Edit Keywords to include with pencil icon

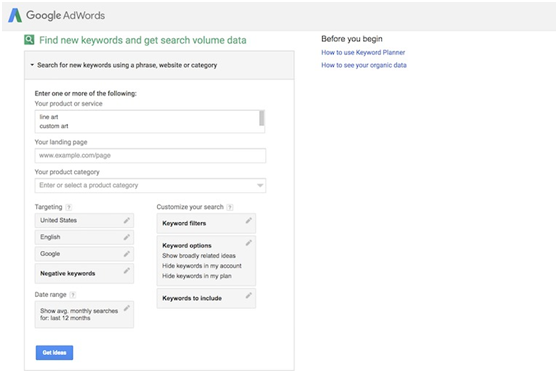(x=248, y=295)
